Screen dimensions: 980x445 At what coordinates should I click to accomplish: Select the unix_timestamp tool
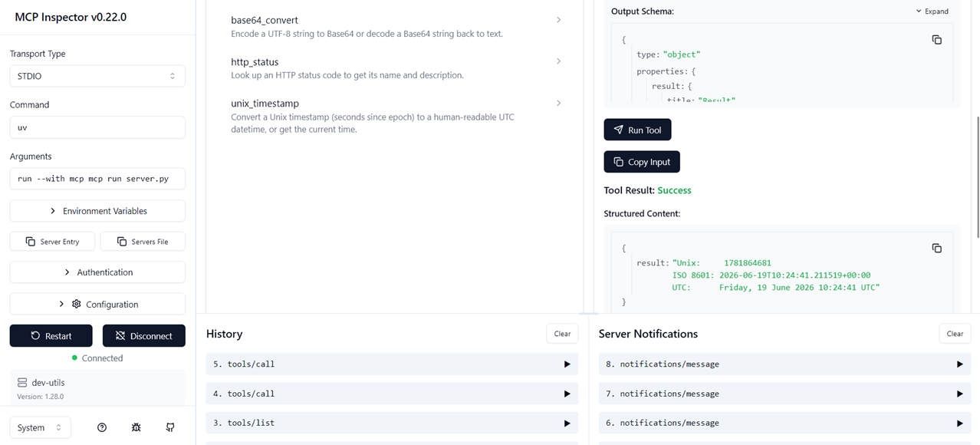tap(395, 116)
